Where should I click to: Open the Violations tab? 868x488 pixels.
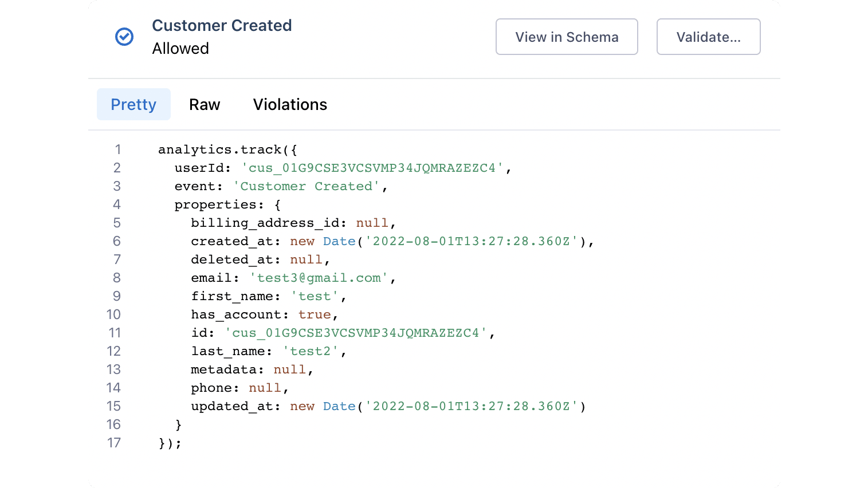pos(290,104)
